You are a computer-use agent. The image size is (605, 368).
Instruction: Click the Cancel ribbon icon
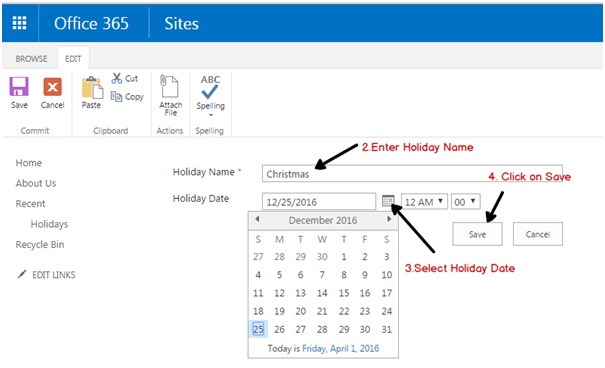coord(52,87)
